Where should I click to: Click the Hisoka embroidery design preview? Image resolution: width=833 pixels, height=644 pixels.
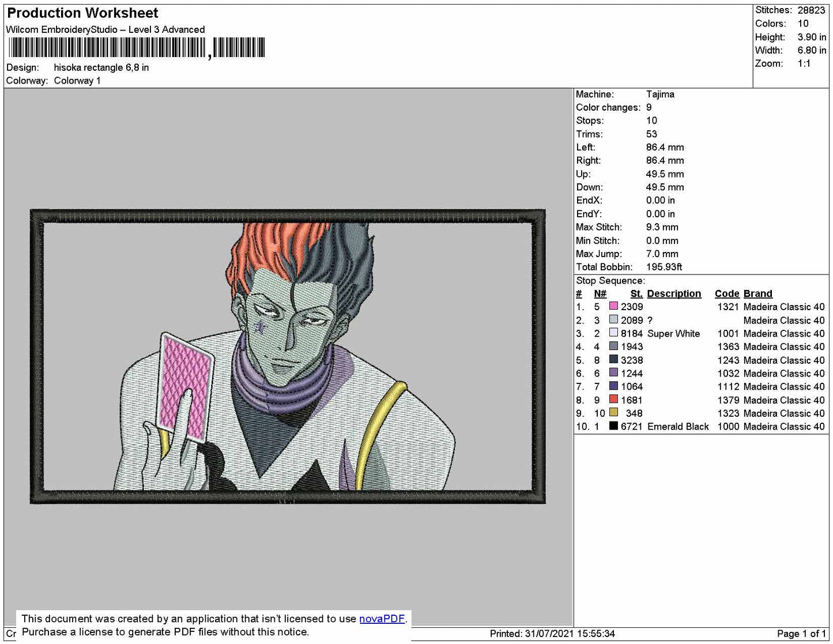click(x=288, y=356)
